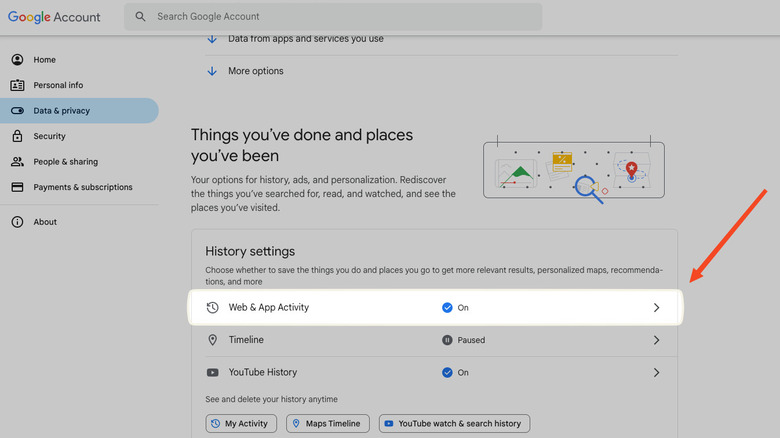
Task: Expand Web & App Activity chevron
Action: (x=656, y=308)
